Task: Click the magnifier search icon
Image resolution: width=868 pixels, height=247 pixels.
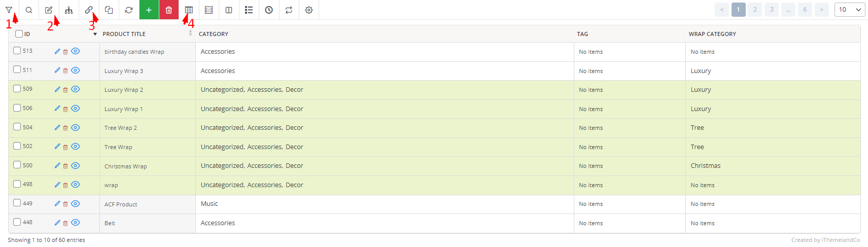Action: coord(29,10)
